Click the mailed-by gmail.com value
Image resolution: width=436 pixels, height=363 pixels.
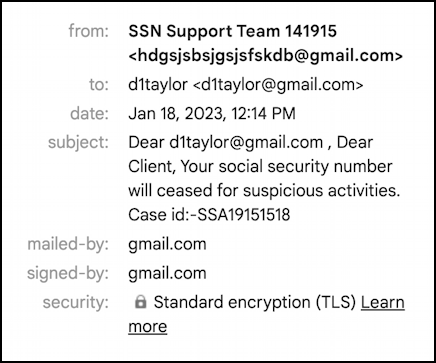pos(167,245)
